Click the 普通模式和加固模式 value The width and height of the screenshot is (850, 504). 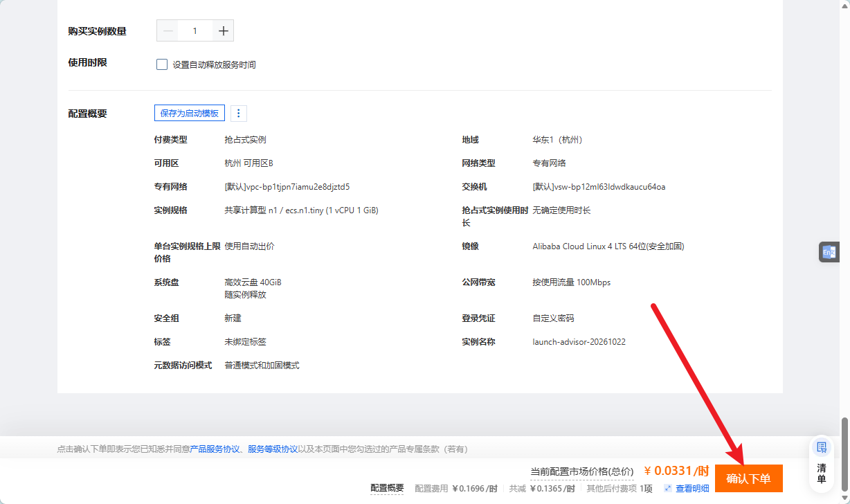point(262,366)
